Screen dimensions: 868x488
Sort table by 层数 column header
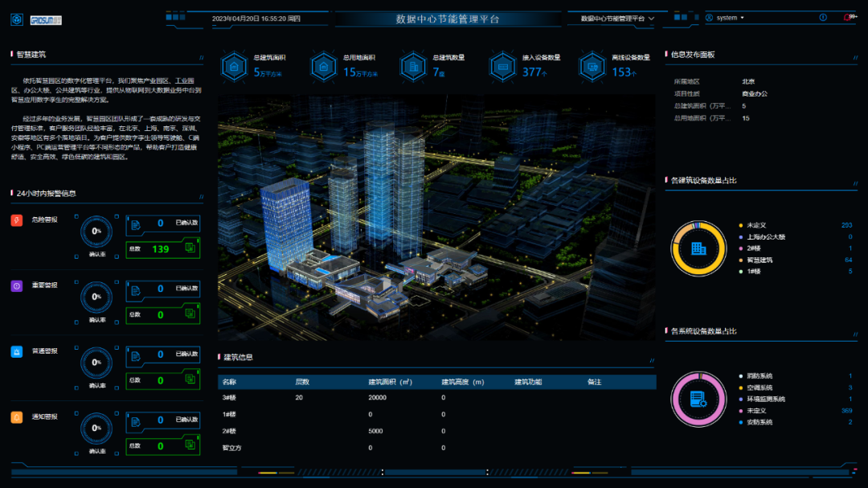[302, 382]
